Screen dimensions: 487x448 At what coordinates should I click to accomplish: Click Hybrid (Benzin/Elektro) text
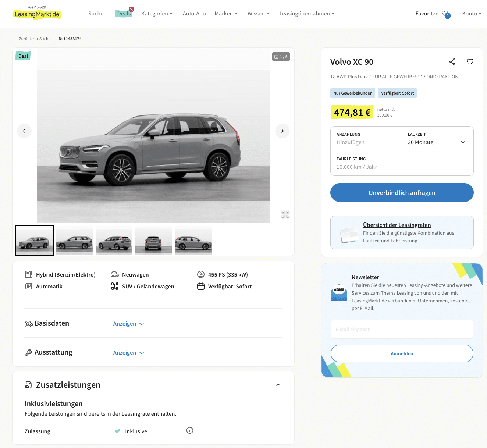pyautogui.click(x=66, y=275)
